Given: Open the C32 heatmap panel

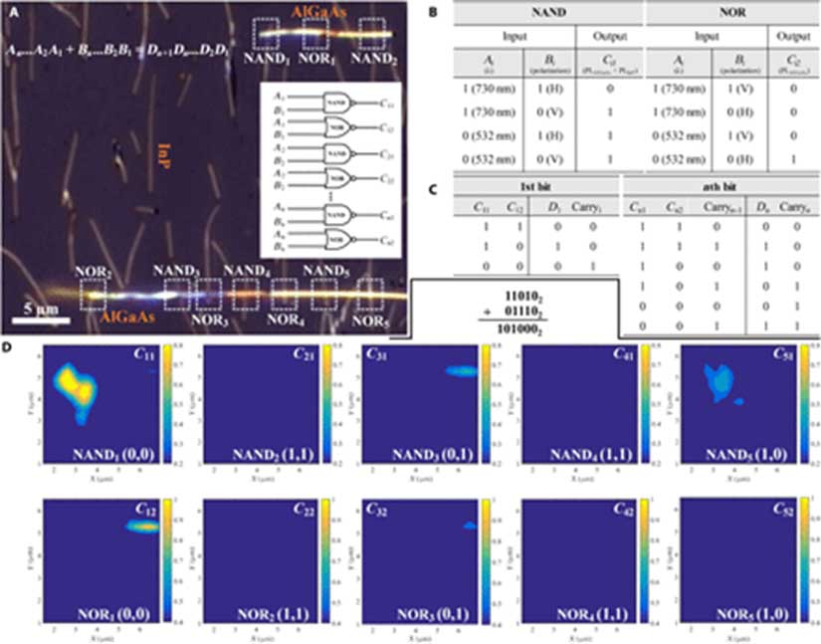Looking at the screenshot, I should (x=420, y=560).
